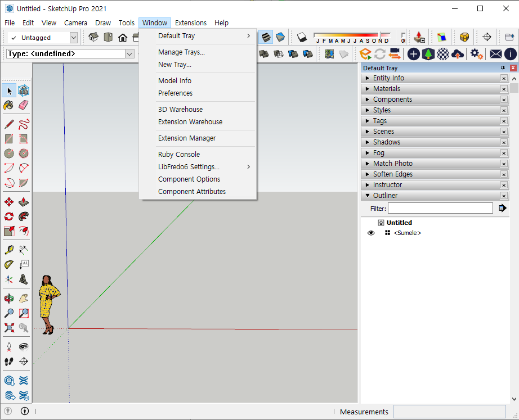Select the Rotate tool

9,216
